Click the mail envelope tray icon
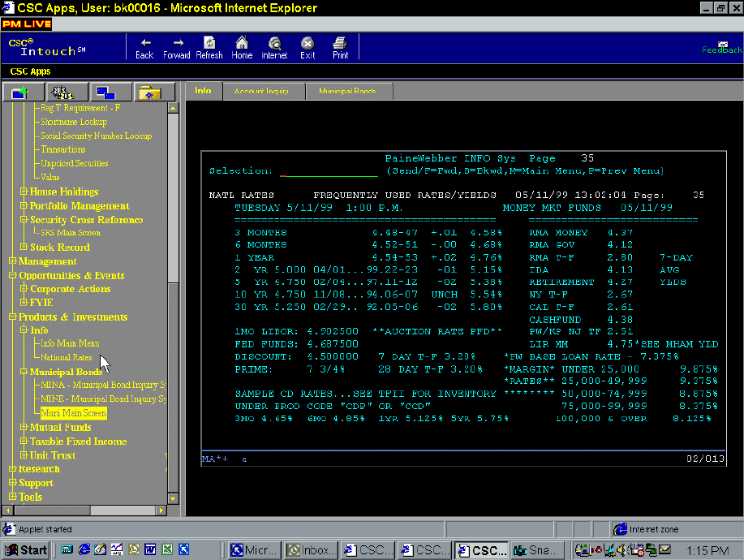Image resolution: width=744 pixels, height=560 pixels. click(x=665, y=549)
